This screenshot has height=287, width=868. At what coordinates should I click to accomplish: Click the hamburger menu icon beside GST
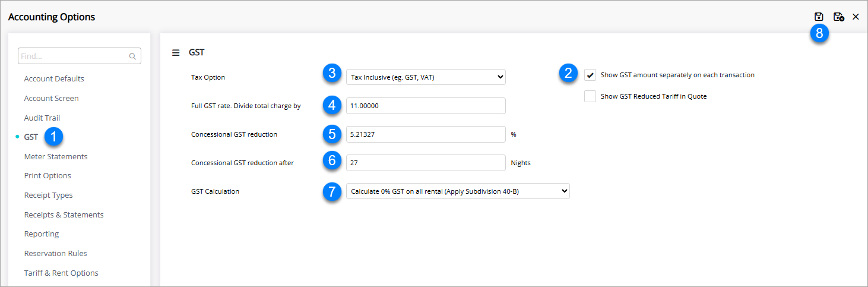coord(176,52)
